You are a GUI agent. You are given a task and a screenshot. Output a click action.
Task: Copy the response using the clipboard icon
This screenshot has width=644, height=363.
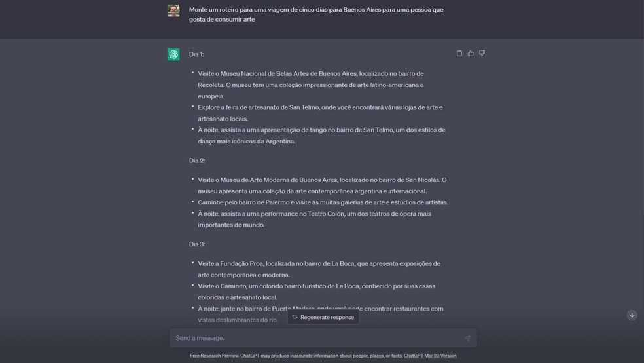point(459,53)
